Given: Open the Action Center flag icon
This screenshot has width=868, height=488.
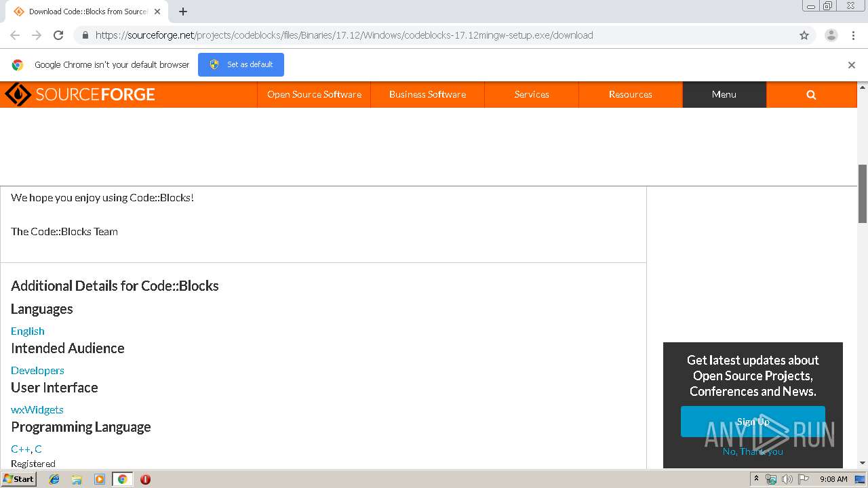Looking at the screenshot, I should tap(804, 479).
